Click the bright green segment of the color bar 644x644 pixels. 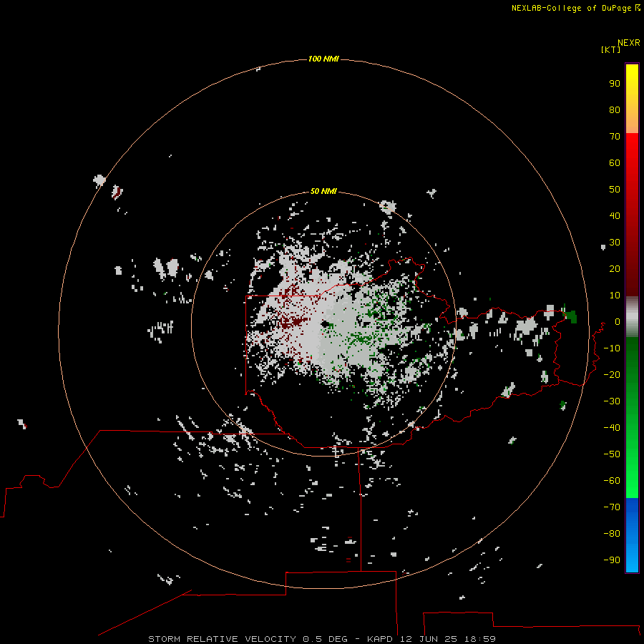(x=632, y=418)
